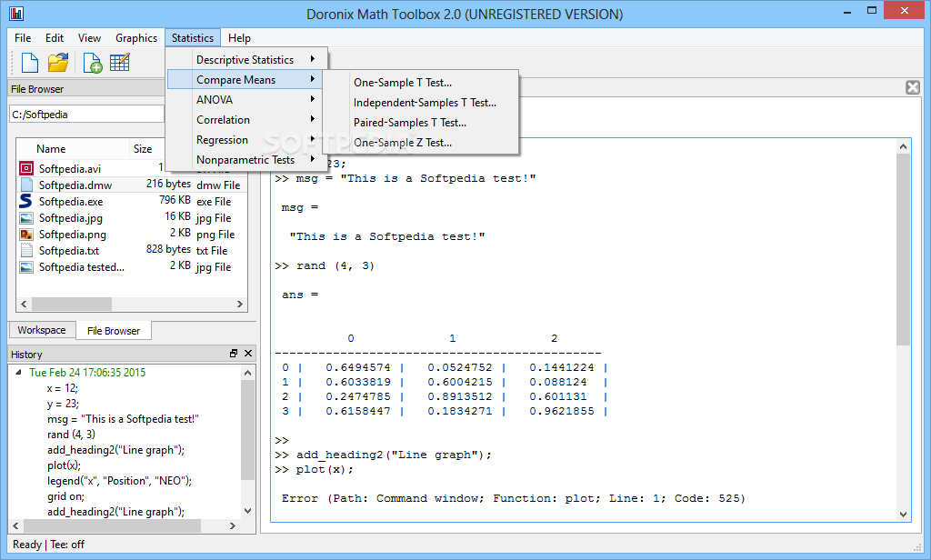This screenshot has width=931, height=560.
Task: Click the C:/Softpedia path field
Action: 86,114
